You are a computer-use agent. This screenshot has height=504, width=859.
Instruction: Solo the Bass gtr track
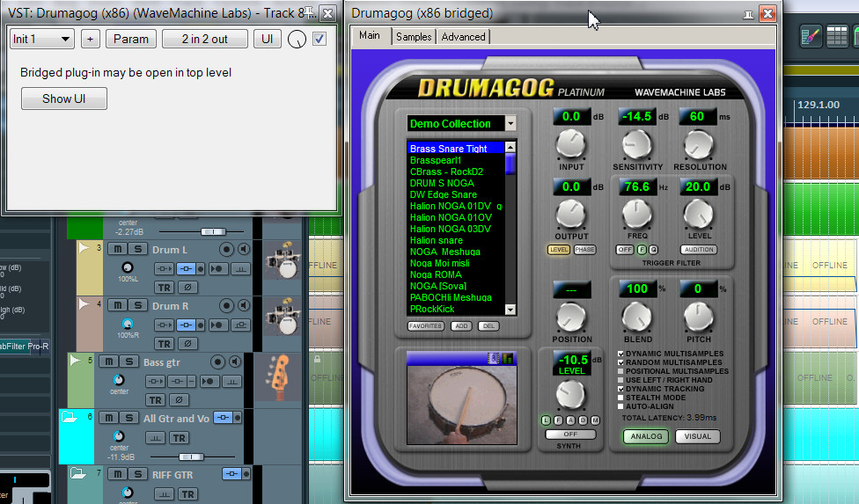coord(129,362)
